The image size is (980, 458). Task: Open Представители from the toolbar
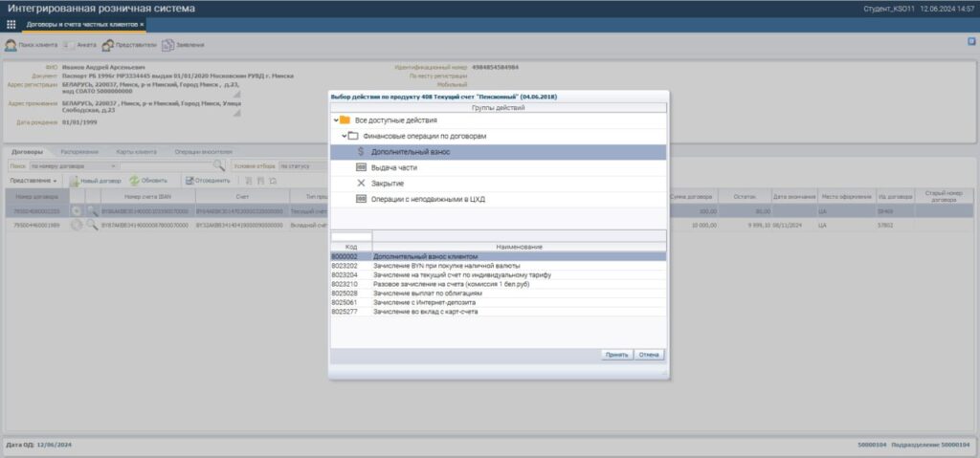(108, 45)
